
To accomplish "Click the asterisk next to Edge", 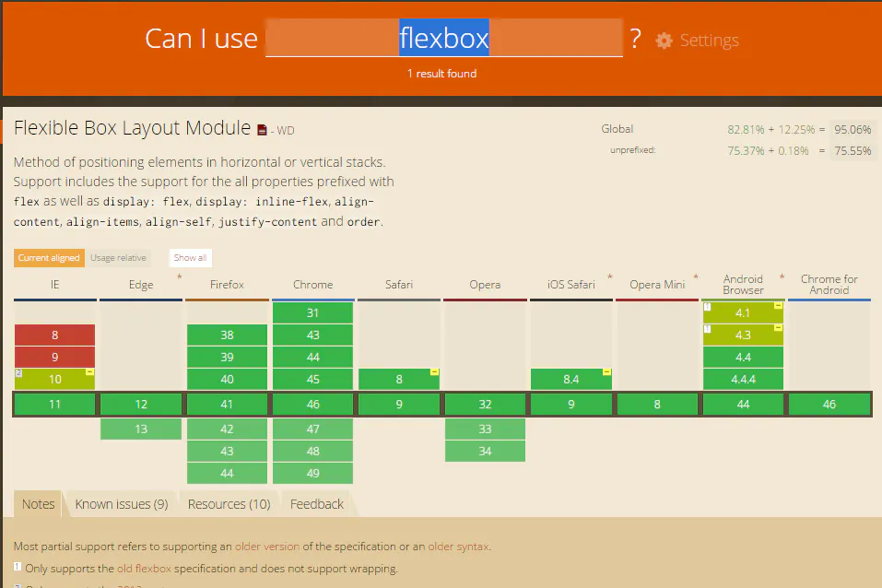I will (x=180, y=276).
